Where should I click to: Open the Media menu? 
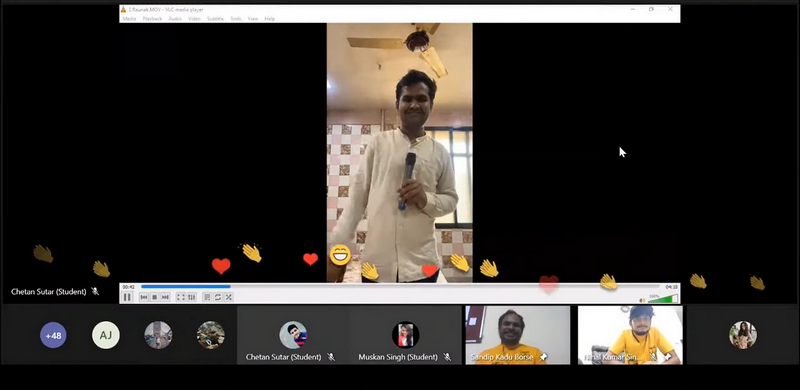[129, 19]
